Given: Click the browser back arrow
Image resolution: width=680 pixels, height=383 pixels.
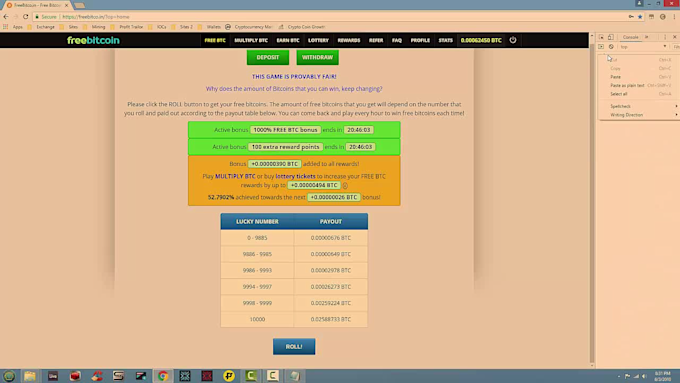Looking at the screenshot, I should pos(6,16).
